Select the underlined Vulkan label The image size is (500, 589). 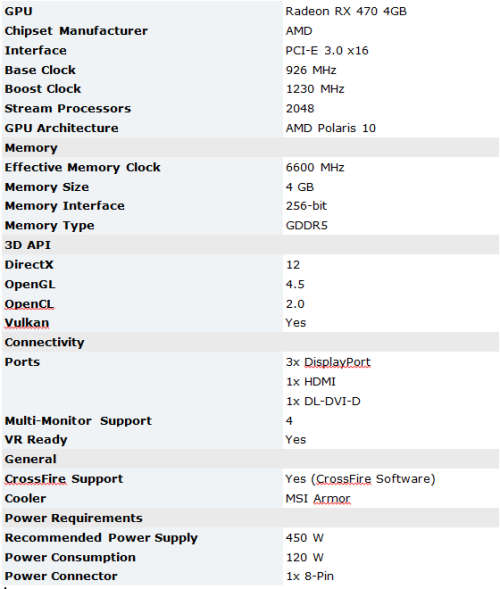(x=27, y=323)
